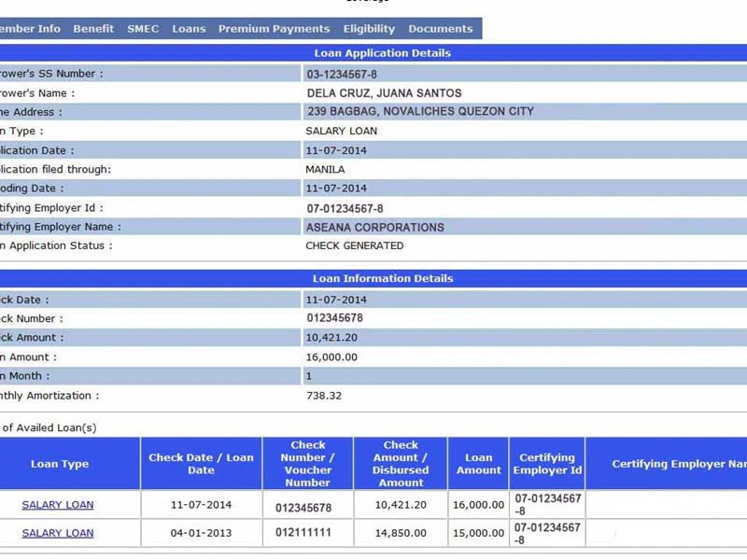Click the Encoding Date value 11-07-2014
The image size is (747, 560).
tap(336, 189)
